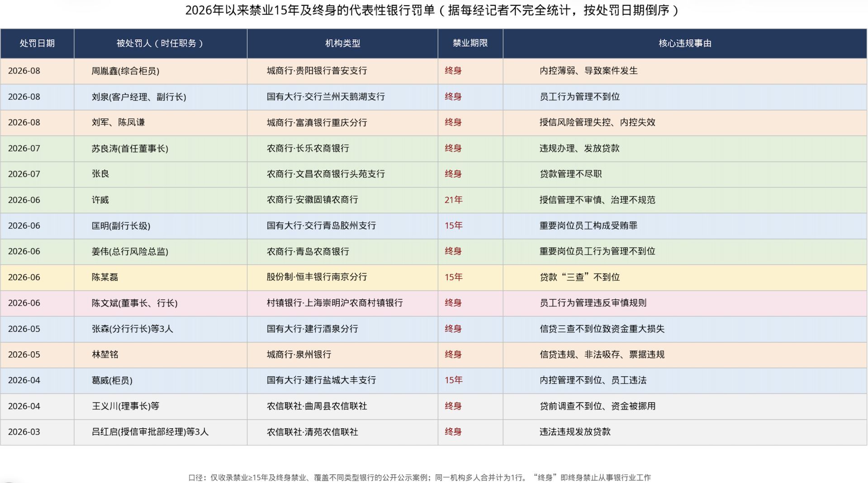
Task: Click 村镇银行·上海崇明沪农商村镇银行
Action: coord(335,303)
